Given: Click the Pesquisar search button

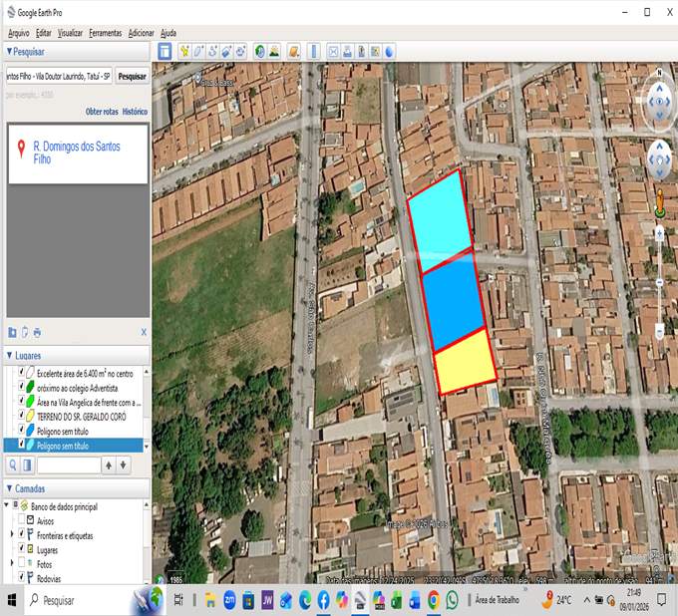Looking at the screenshot, I should [132, 76].
